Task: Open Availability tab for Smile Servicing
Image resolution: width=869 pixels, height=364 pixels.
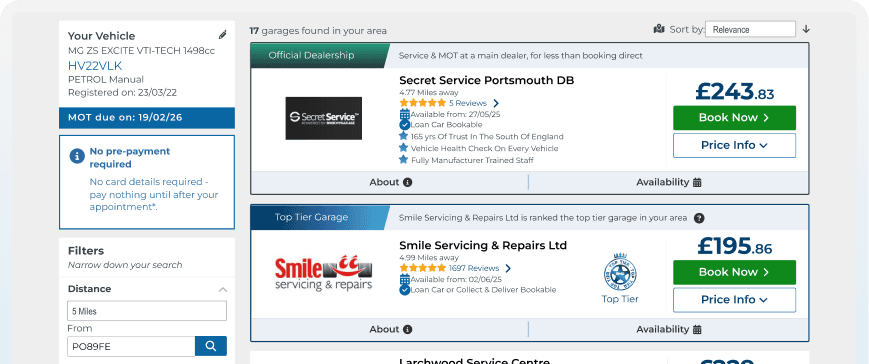Action: pos(668,329)
